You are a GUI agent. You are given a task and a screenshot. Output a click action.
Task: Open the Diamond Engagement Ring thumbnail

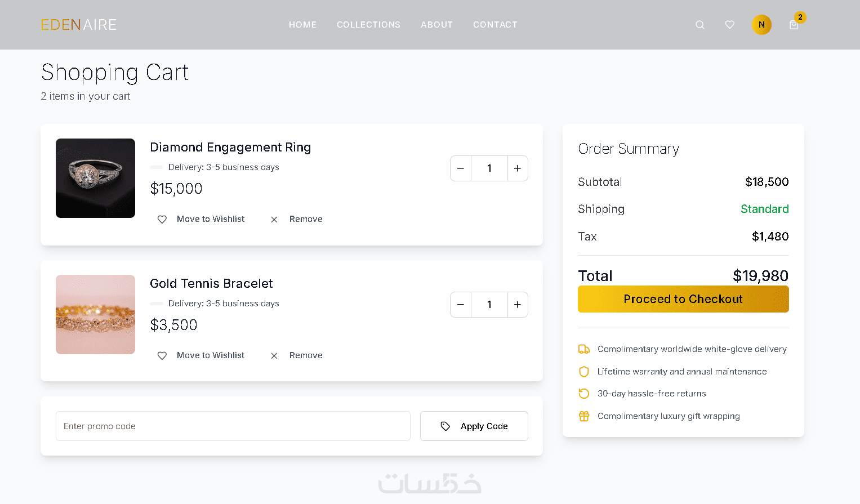[95, 178]
